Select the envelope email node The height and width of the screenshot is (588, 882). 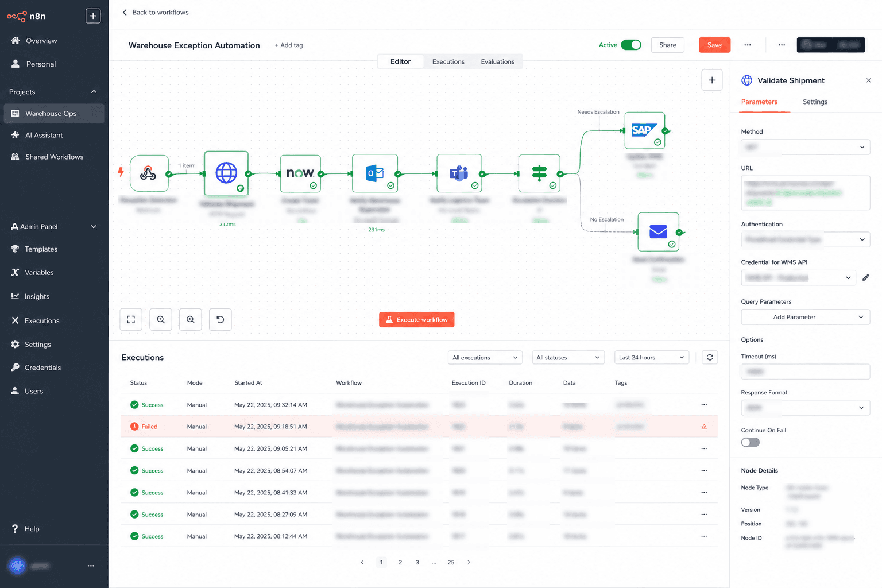[659, 232]
